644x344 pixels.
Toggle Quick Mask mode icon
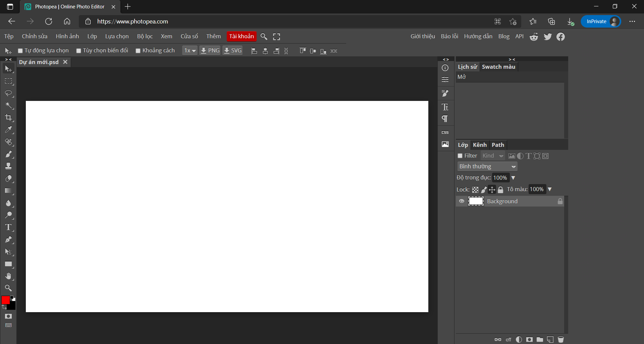(x=8, y=316)
